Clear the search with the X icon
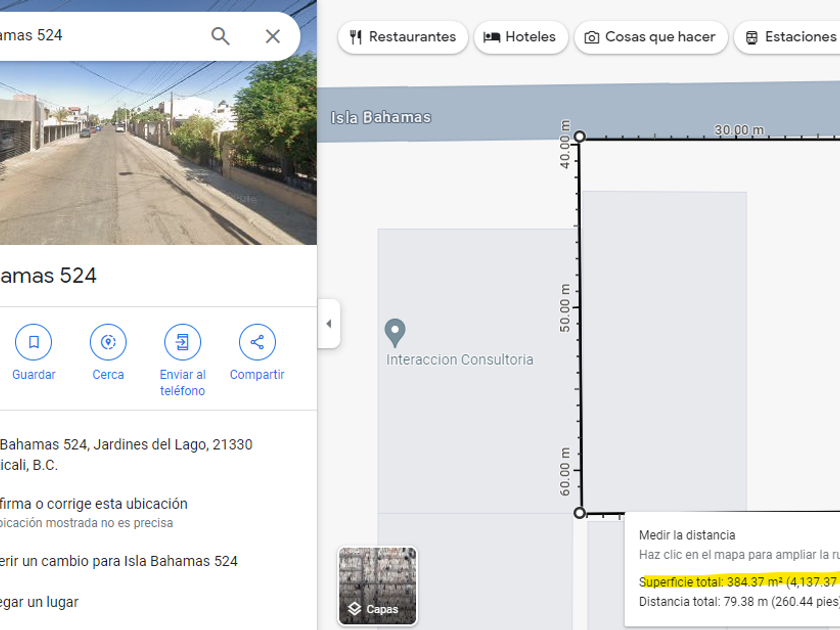The height and width of the screenshot is (630, 840). (x=272, y=36)
